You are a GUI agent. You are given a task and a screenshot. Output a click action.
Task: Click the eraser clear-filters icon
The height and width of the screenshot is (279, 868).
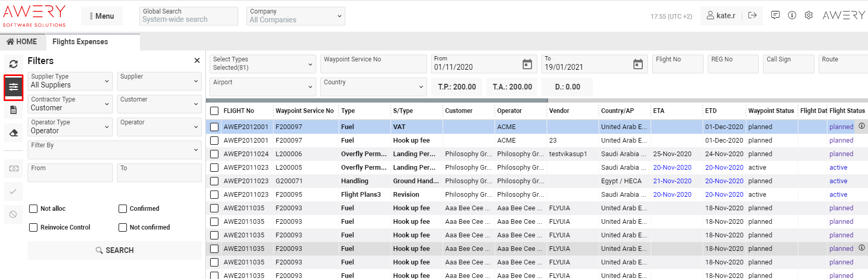14,133
